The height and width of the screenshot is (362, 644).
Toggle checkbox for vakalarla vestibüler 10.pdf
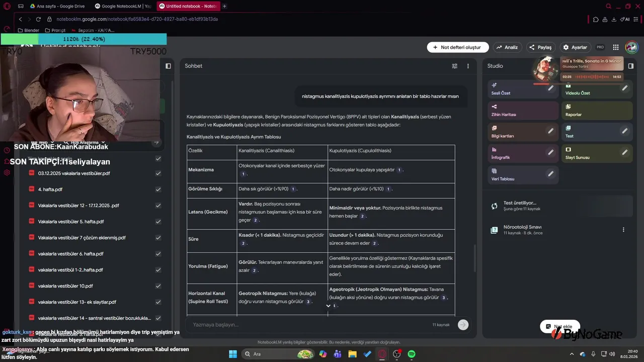click(158, 286)
